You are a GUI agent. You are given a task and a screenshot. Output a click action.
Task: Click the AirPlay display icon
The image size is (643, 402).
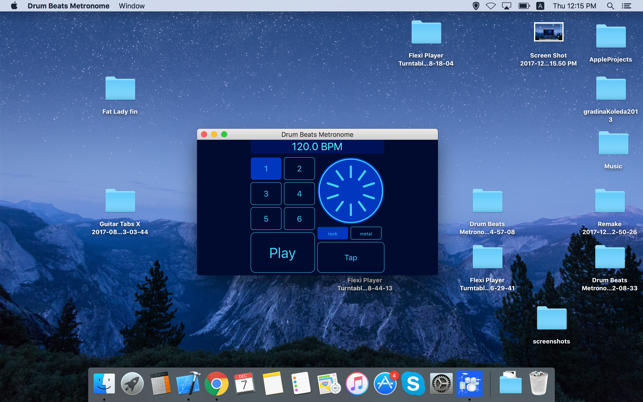coord(507,6)
